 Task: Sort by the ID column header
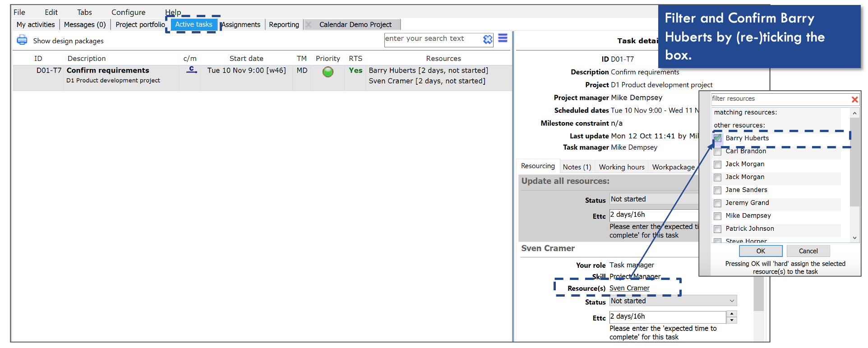tap(38, 59)
